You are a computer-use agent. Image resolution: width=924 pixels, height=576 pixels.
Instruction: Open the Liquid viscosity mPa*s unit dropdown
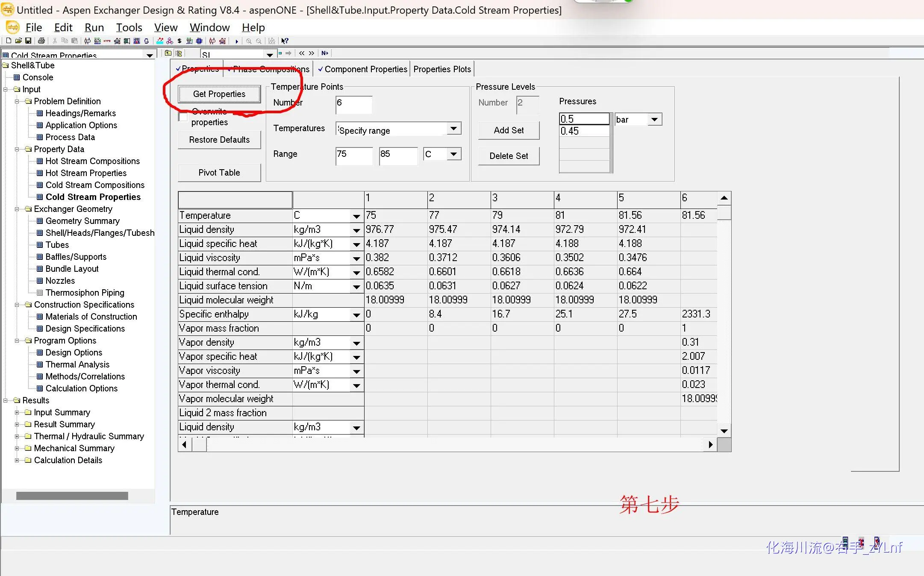pyautogui.click(x=356, y=259)
